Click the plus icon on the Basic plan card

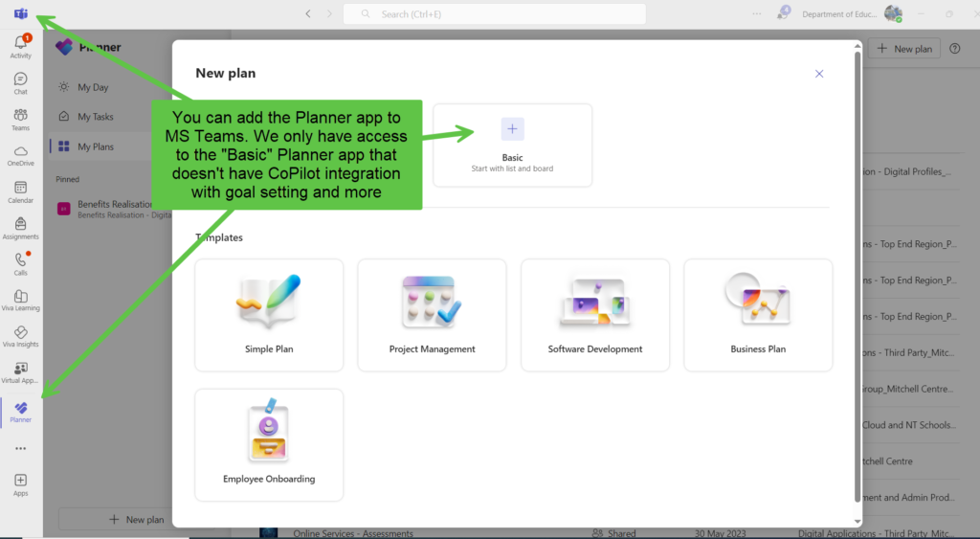pyautogui.click(x=512, y=129)
